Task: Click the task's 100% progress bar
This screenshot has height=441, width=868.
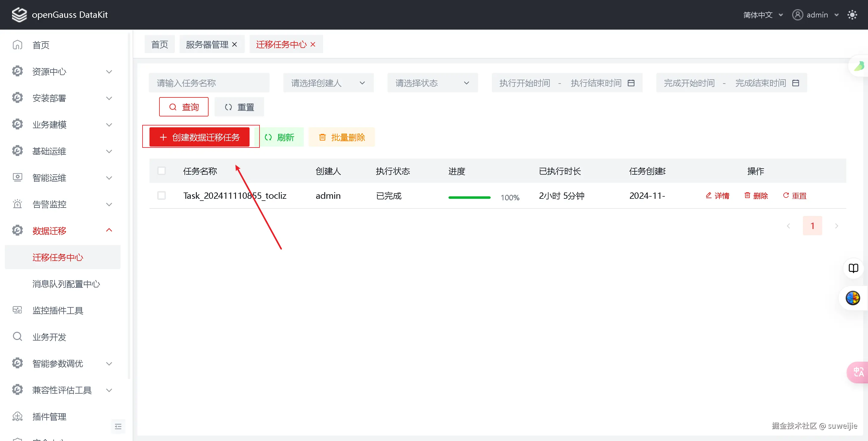Action: tap(469, 198)
